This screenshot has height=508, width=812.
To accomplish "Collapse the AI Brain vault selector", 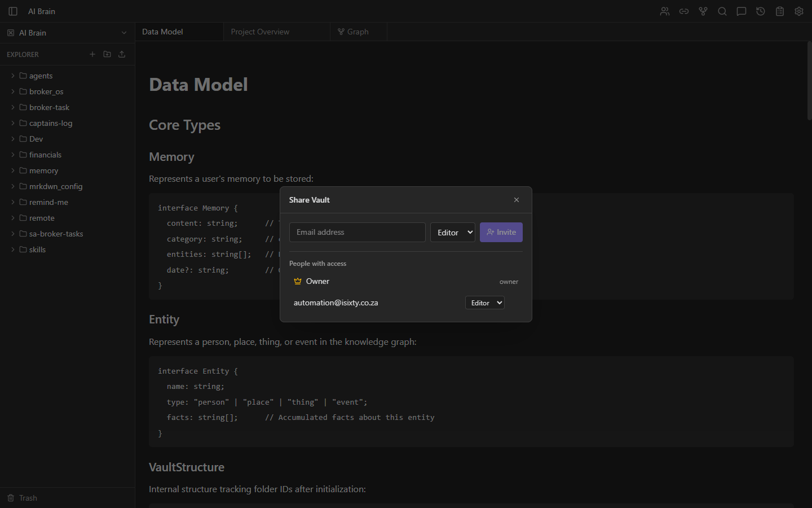I will tap(123, 32).
